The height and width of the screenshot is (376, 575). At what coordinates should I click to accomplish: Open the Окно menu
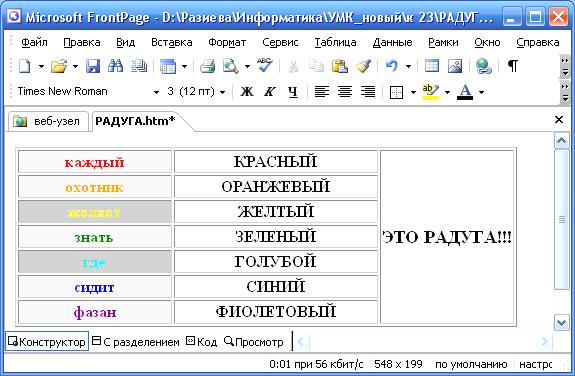click(x=487, y=42)
